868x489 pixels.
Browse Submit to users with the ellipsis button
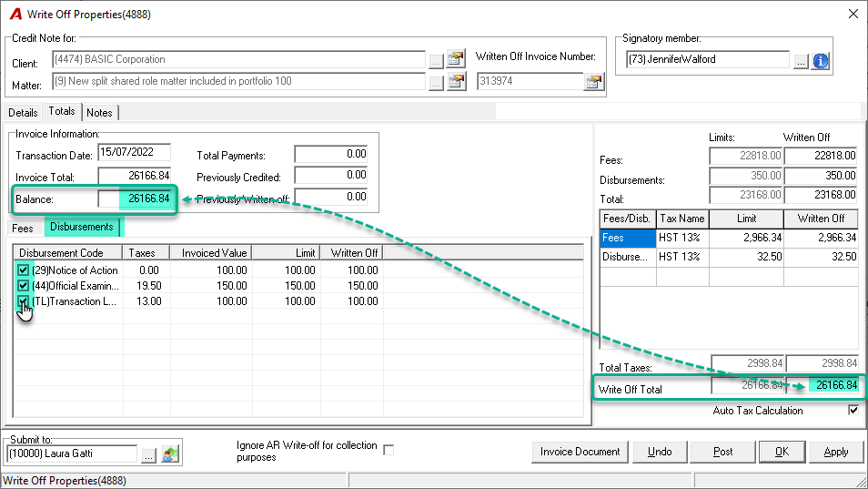149,455
